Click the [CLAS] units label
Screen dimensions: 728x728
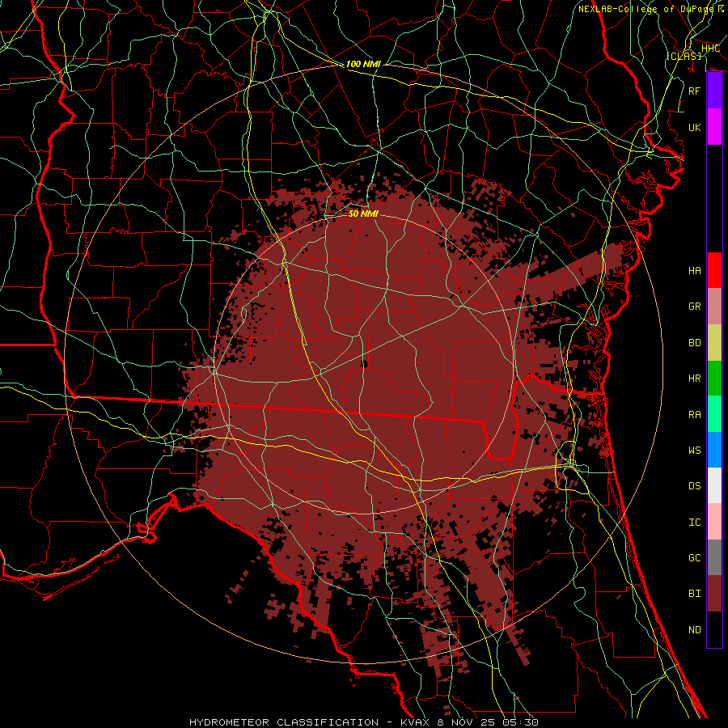[684, 56]
